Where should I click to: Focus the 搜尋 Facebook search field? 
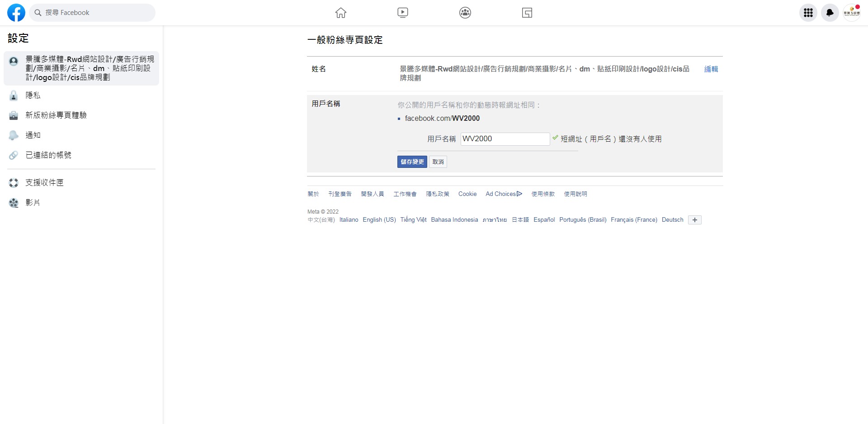coord(92,13)
